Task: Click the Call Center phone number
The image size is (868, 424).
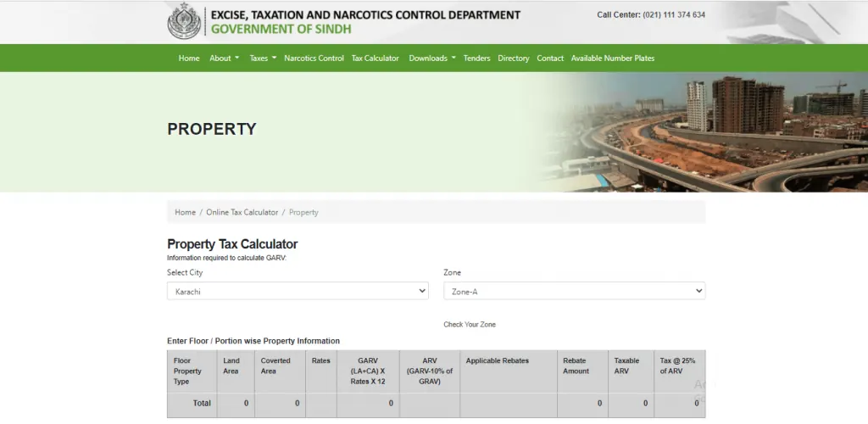Action: (674, 15)
